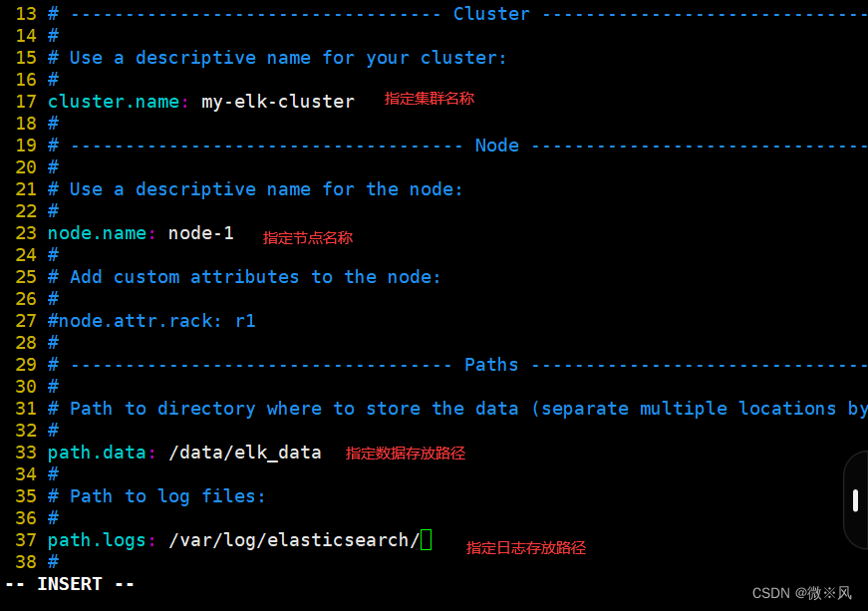Image resolution: width=868 pixels, height=611 pixels.
Task: Click the side handle on right edge
Action: (855, 500)
